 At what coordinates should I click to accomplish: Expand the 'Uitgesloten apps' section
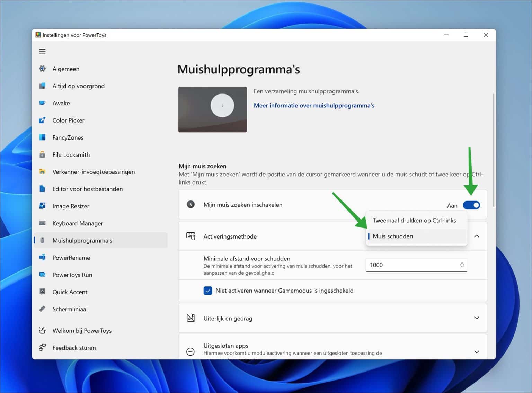pyautogui.click(x=477, y=351)
